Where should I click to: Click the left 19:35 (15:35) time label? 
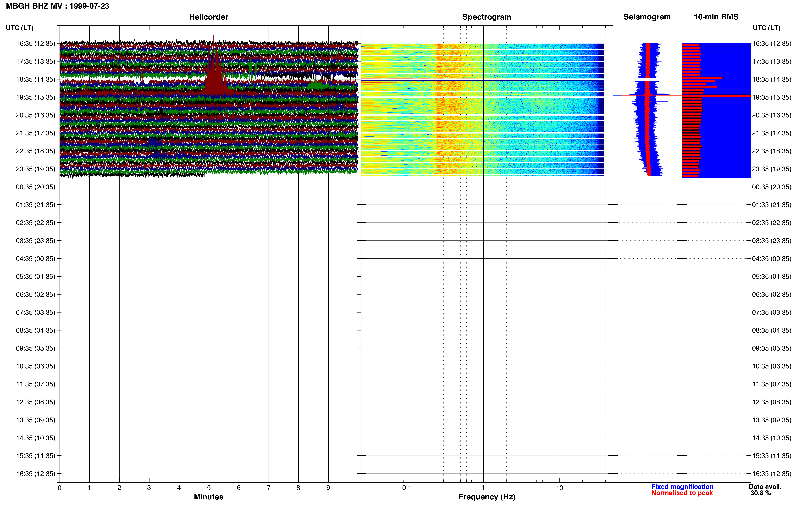click(36, 97)
